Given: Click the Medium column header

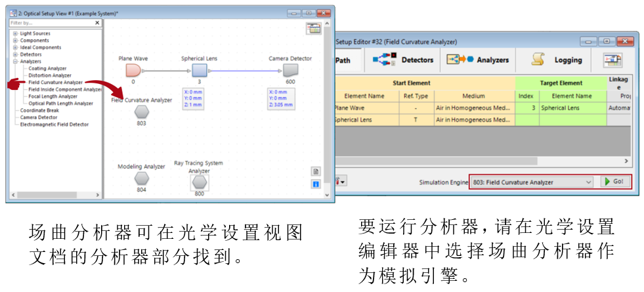Looking at the screenshot, I should coord(474,96).
